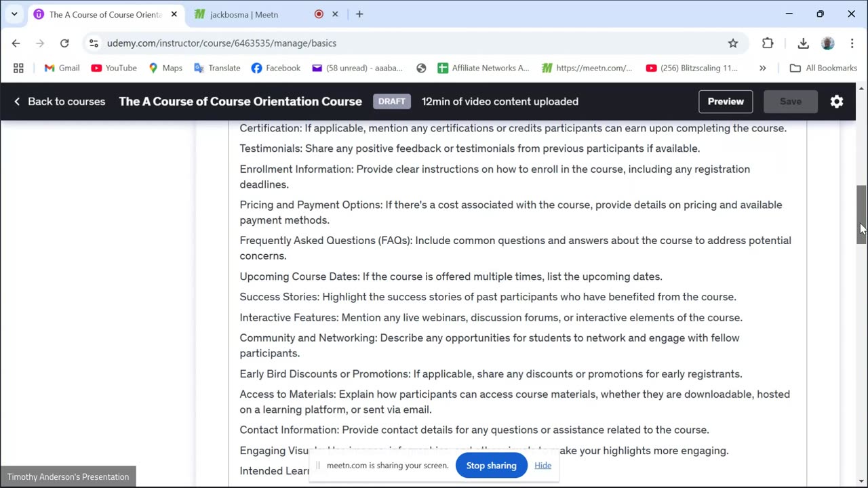Click the Access to Materials paragraph
868x488 pixels.
pyautogui.click(x=515, y=402)
